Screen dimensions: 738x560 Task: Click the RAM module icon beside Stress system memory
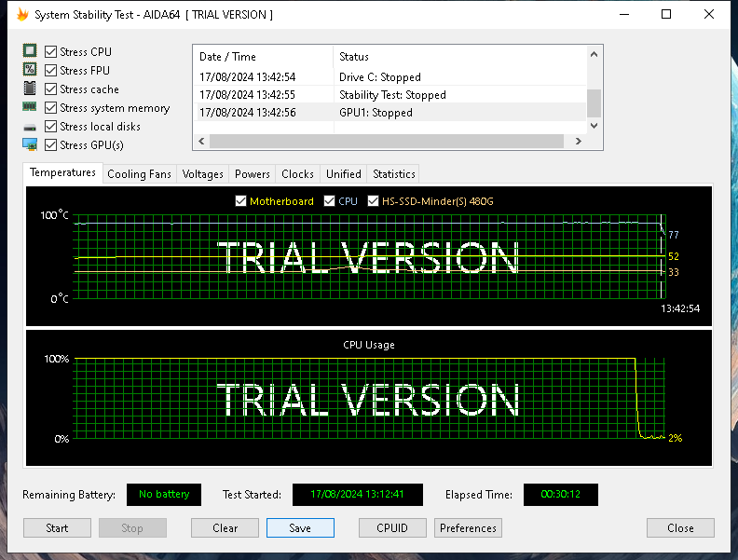(x=30, y=107)
